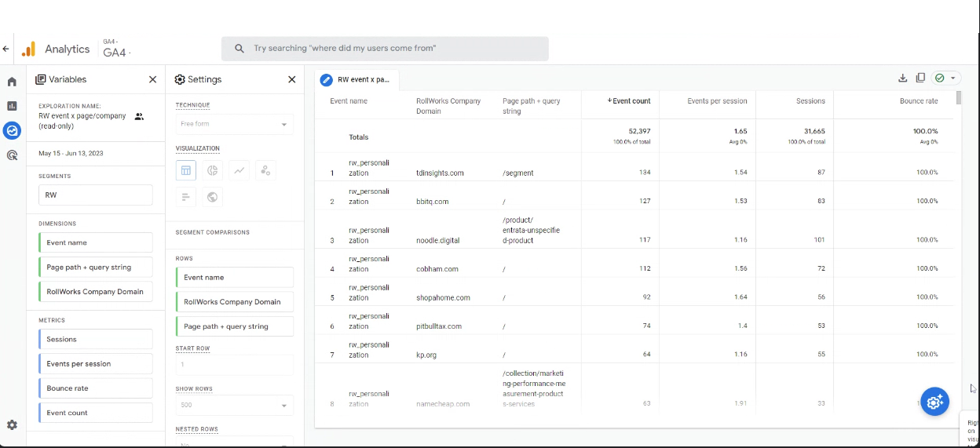Click the Event name table column header
Viewport: 980px width, 448px height.
[349, 101]
